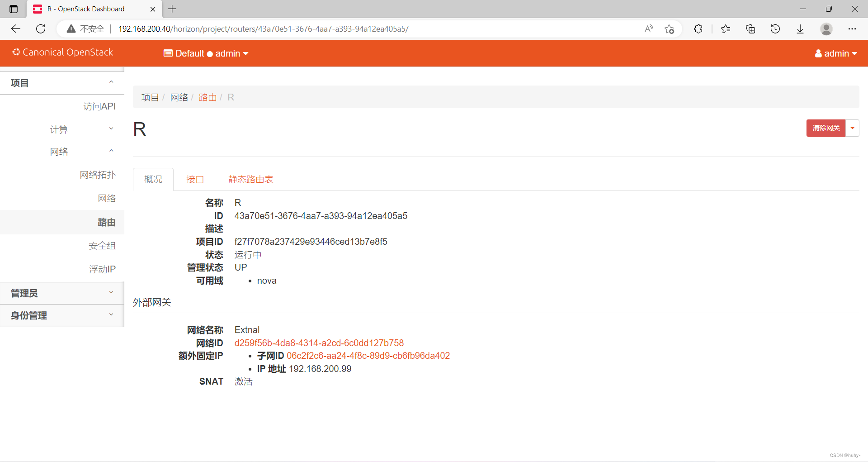Image resolution: width=868 pixels, height=462 pixels.
Task: Click the 清除网关 button
Action: tap(826, 128)
